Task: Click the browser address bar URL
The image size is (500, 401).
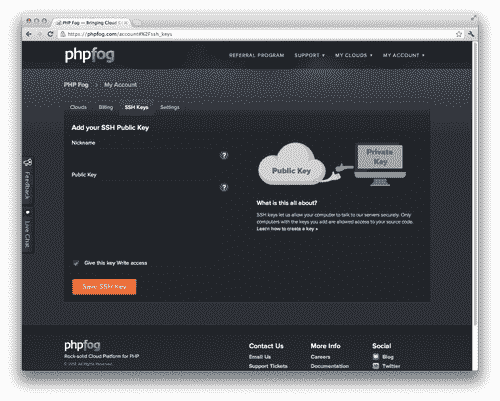Action: click(x=120, y=34)
